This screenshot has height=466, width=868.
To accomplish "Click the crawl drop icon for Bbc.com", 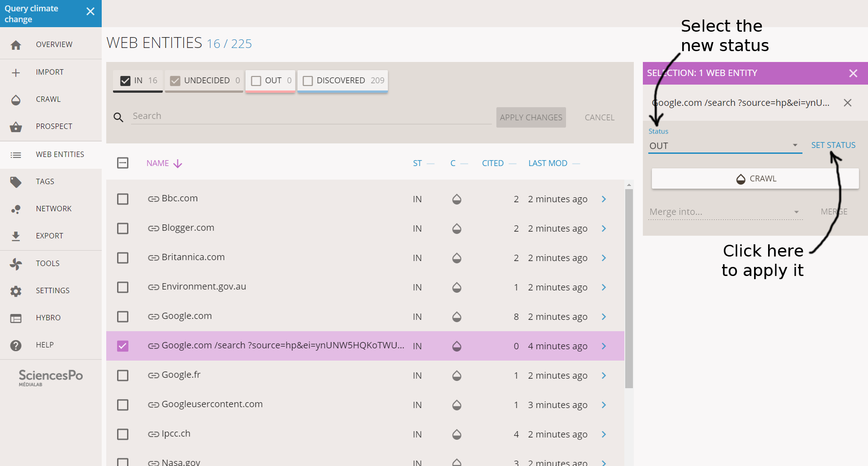I will pyautogui.click(x=457, y=199).
